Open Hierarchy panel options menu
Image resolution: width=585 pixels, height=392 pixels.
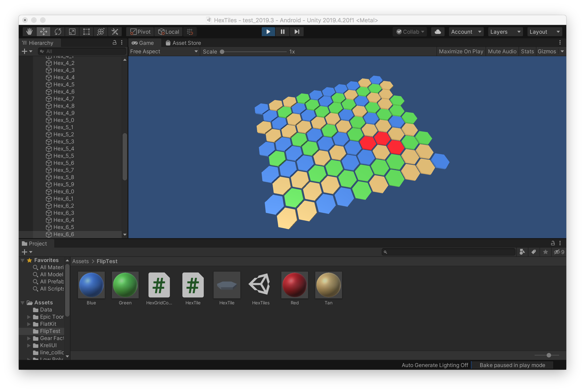click(x=122, y=43)
